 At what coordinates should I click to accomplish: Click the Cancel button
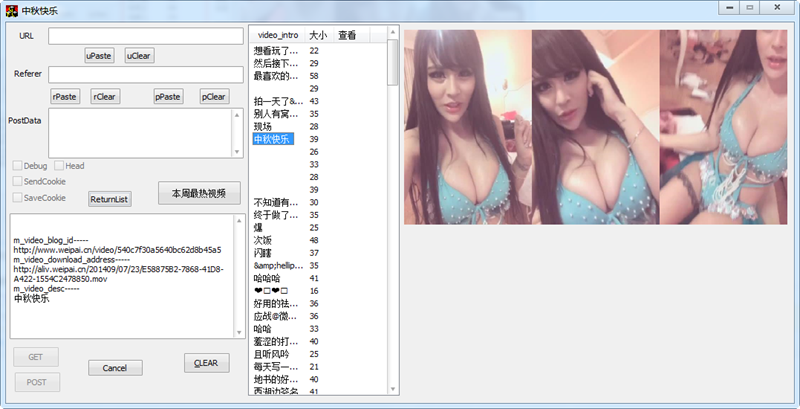pyautogui.click(x=115, y=368)
